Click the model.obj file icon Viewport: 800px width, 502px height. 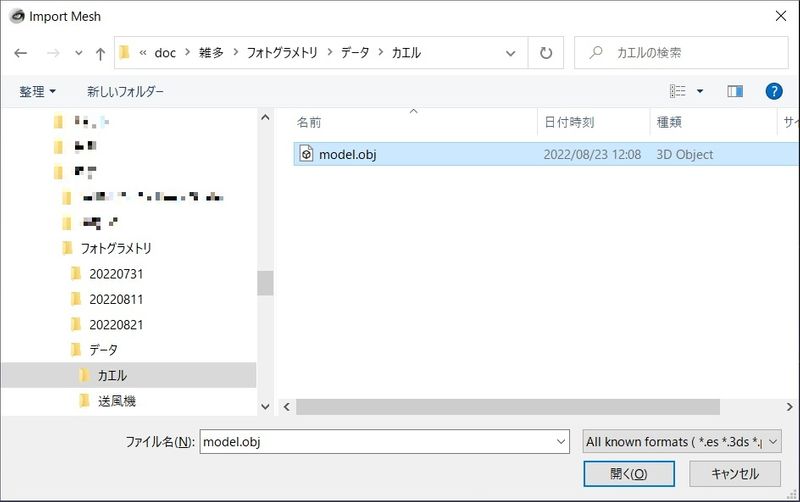tap(307, 154)
